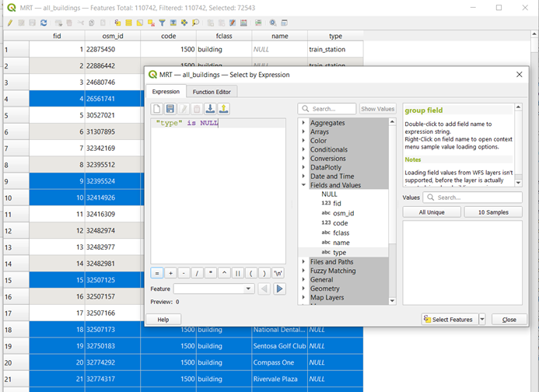Select the Expression tab

tap(165, 92)
